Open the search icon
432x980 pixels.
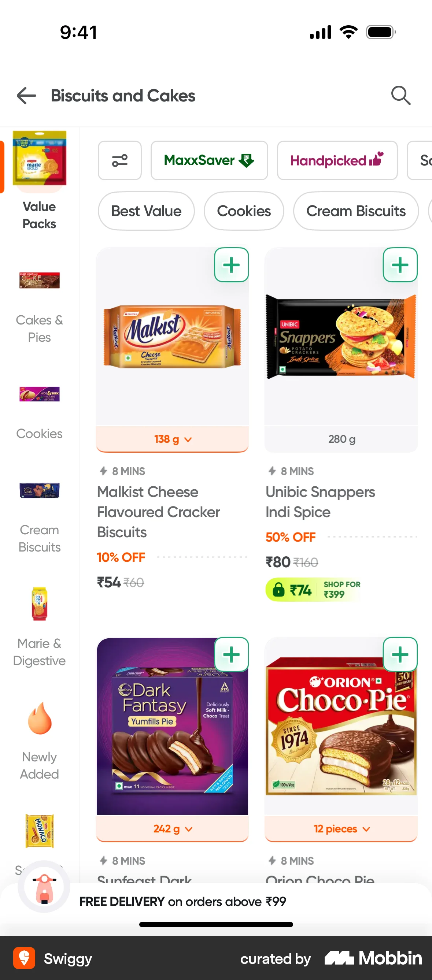401,95
